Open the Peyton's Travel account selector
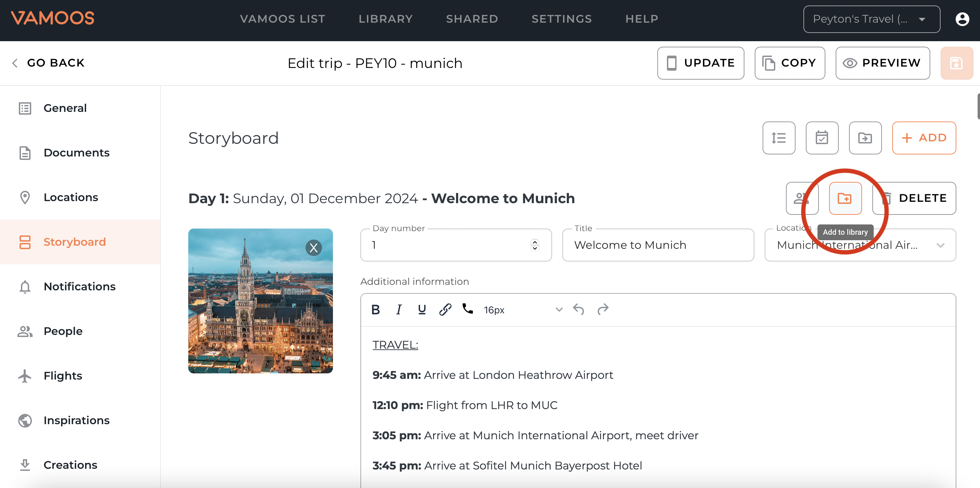 [x=871, y=19]
